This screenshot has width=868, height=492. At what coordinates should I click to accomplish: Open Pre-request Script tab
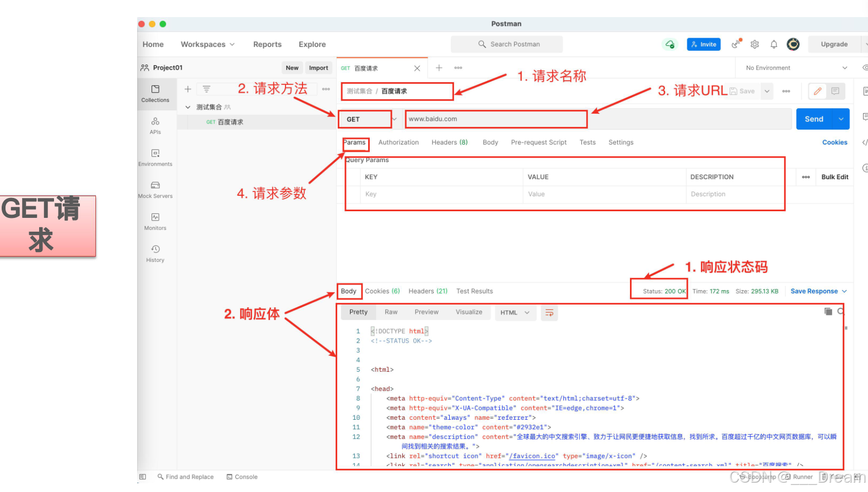tap(538, 142)
